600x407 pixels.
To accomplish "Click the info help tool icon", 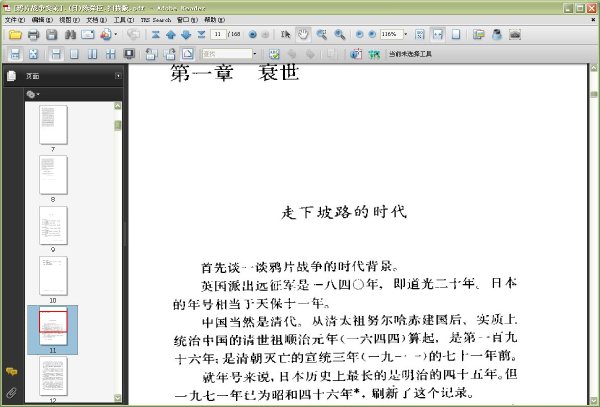I will pyautogui.click(x=356, y=54).
